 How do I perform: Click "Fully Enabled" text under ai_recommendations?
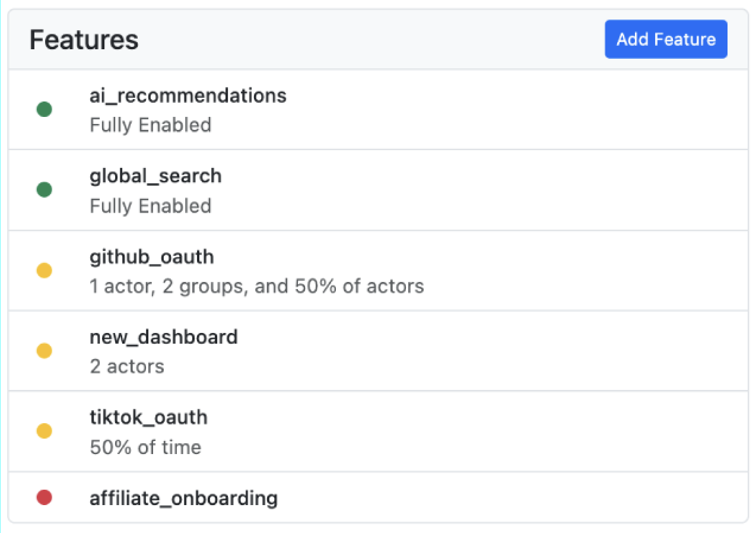(151, 125)
